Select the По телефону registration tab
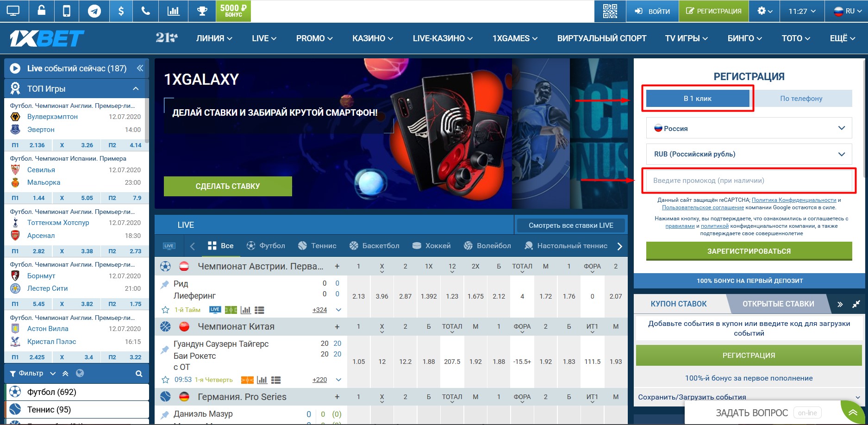The width and height of the screenshot is (868, 425). coord(801,98)
